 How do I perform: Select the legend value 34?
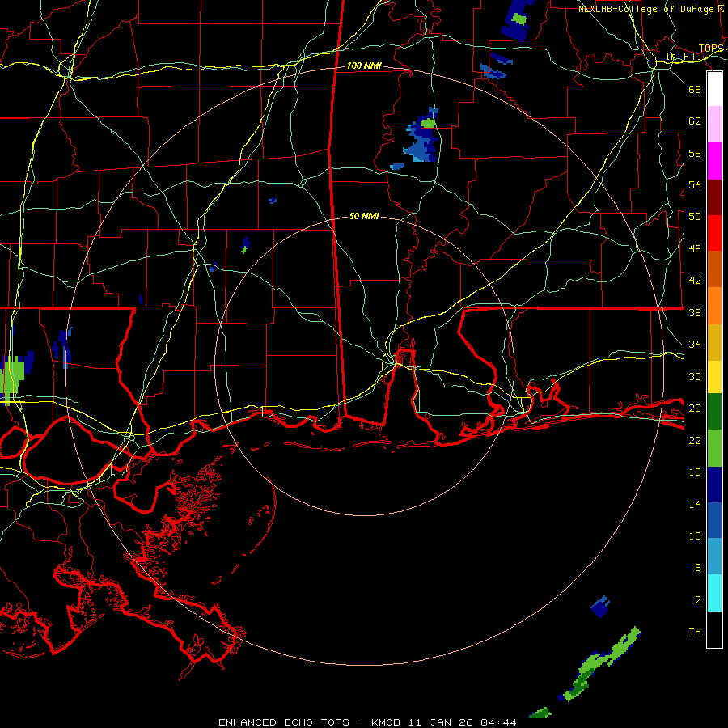tap(695, 344)
